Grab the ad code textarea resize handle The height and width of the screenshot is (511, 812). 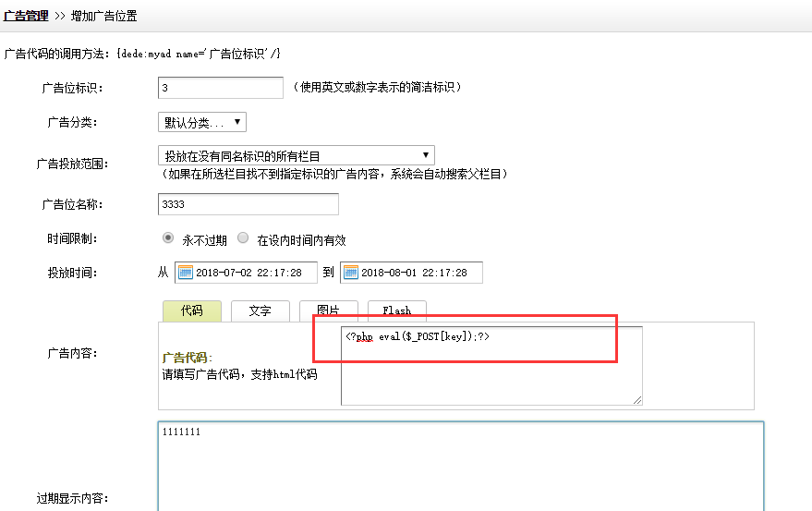click(x=637, y=400)
